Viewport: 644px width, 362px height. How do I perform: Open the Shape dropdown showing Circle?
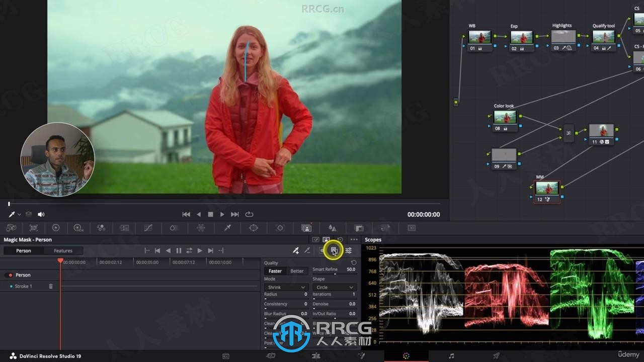(334, 287)
